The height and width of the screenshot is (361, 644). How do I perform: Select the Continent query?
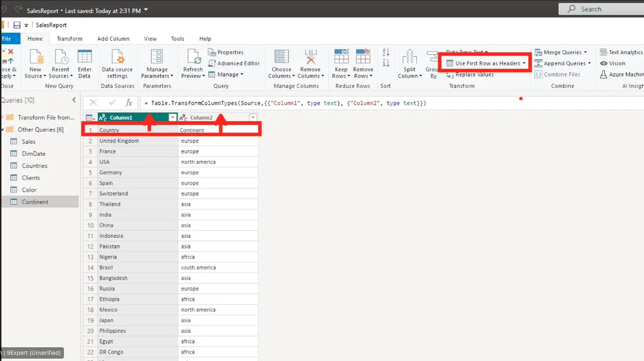[x=40, y=202]
